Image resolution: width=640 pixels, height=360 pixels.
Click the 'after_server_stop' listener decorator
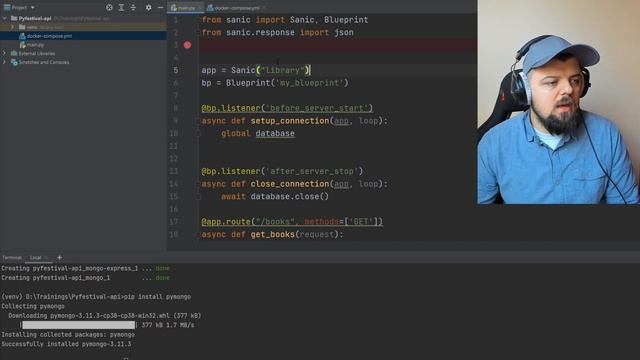pyautogui.click(x=282, y=171)
